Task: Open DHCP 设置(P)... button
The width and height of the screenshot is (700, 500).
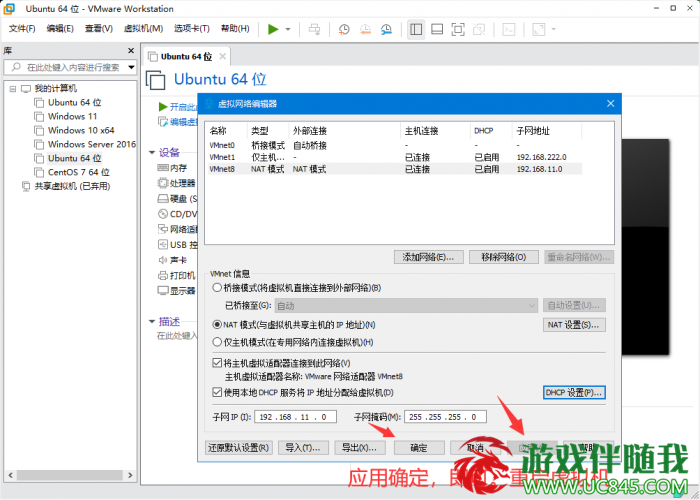Action: 574,393
